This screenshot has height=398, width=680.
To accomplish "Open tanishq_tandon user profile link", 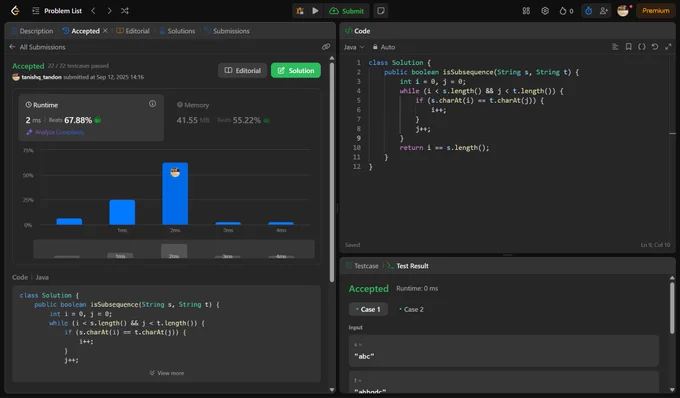I will click(x=41, y=77).
